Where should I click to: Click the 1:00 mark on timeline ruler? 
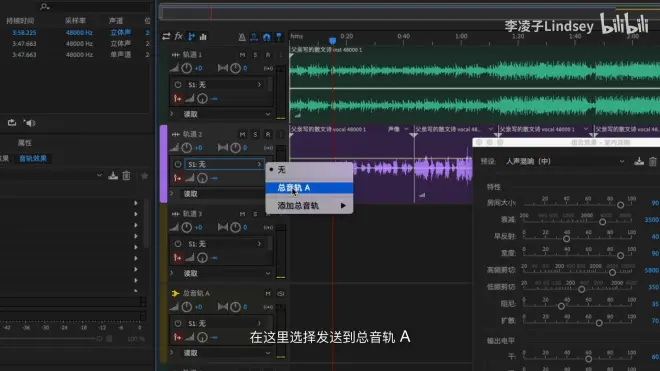click(x=461, y=36)
